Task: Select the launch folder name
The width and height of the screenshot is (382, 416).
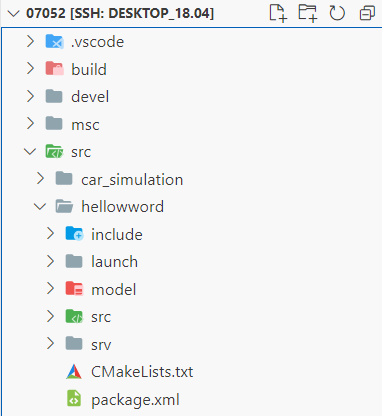Action: pos(115,262)
